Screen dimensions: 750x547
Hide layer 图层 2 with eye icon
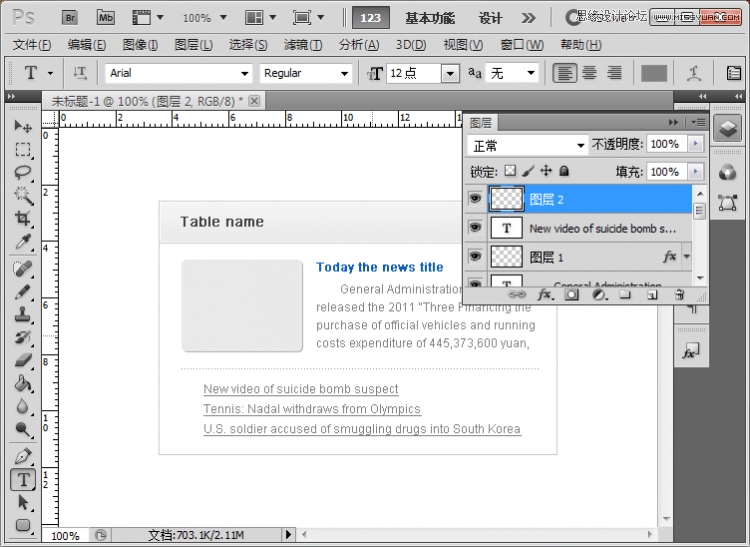coord(475,198)
